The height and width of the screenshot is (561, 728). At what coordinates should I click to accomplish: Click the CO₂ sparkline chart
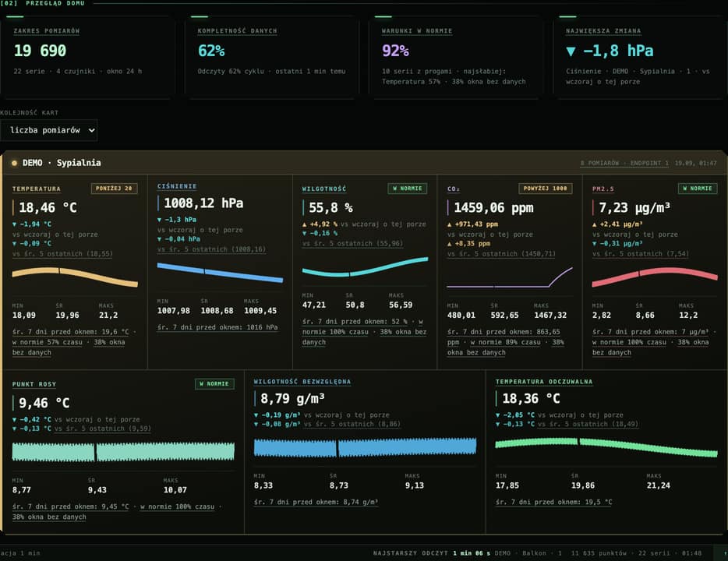click(x=510, y=277)
